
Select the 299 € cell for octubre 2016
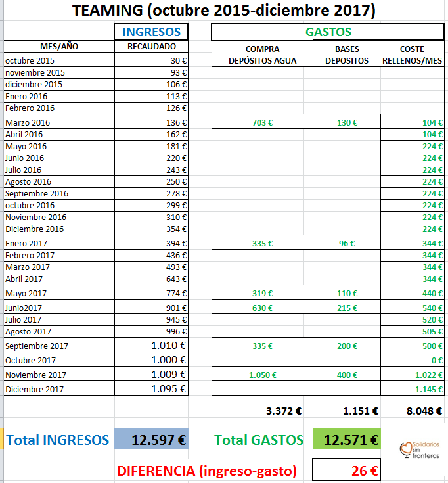coord(151,205)
